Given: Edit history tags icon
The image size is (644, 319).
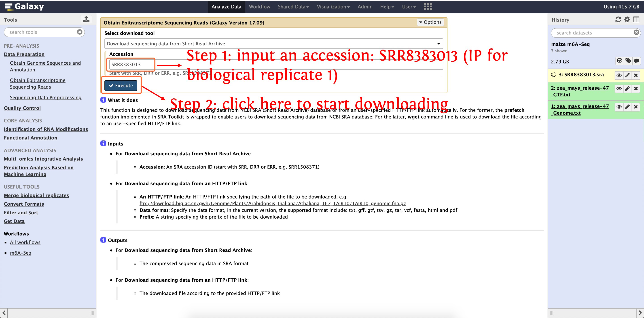Looking at the screenshot, I should point(628,61).
